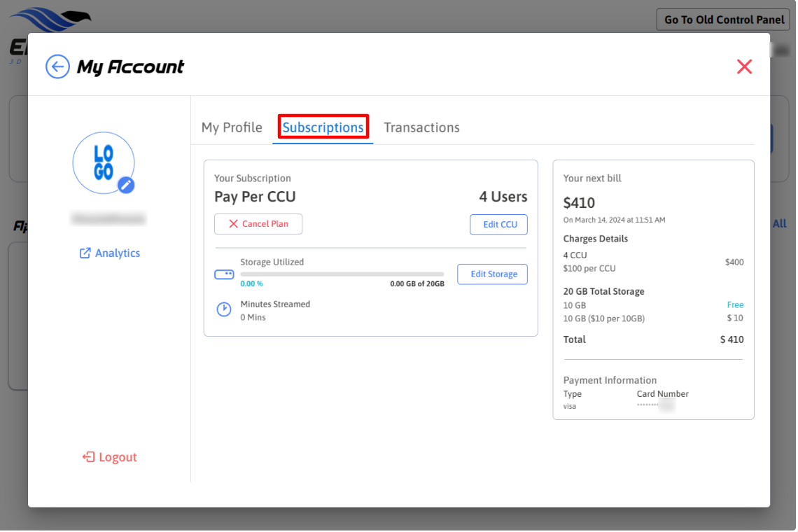Click the logout door icon
Screen dimensions: 798x532
(x=89, y=457)
